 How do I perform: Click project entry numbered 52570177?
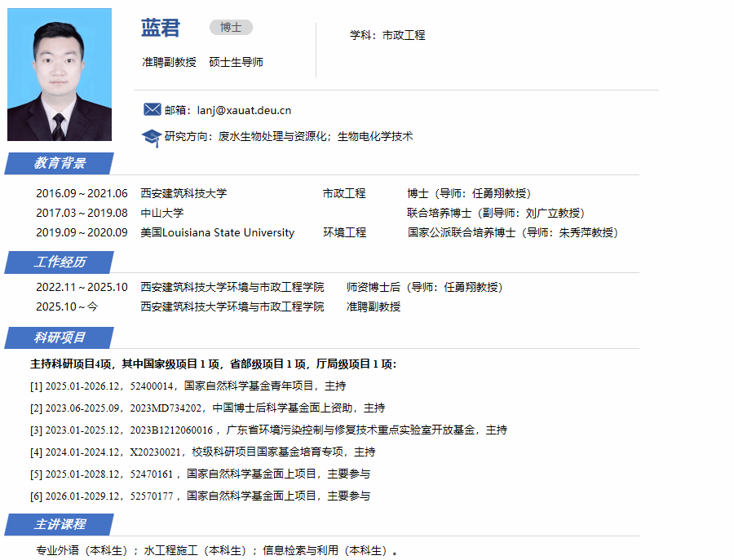point(200,496)
